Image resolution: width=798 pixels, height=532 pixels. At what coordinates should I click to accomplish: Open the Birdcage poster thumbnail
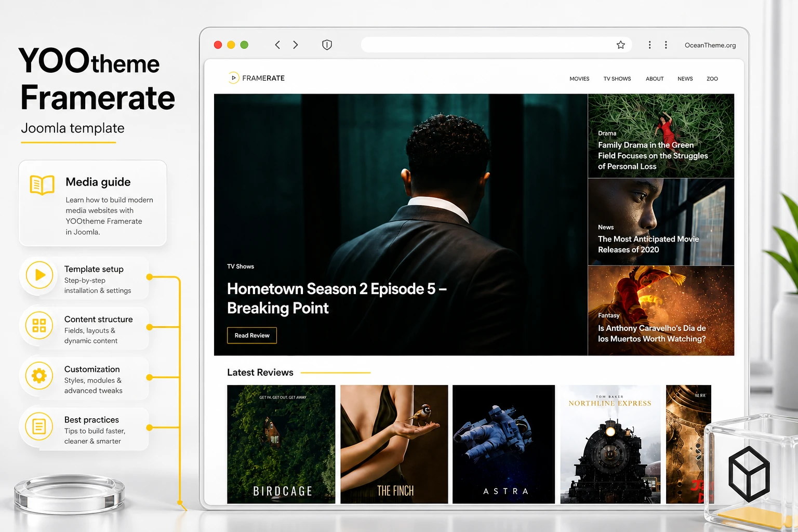coord(281,444)
